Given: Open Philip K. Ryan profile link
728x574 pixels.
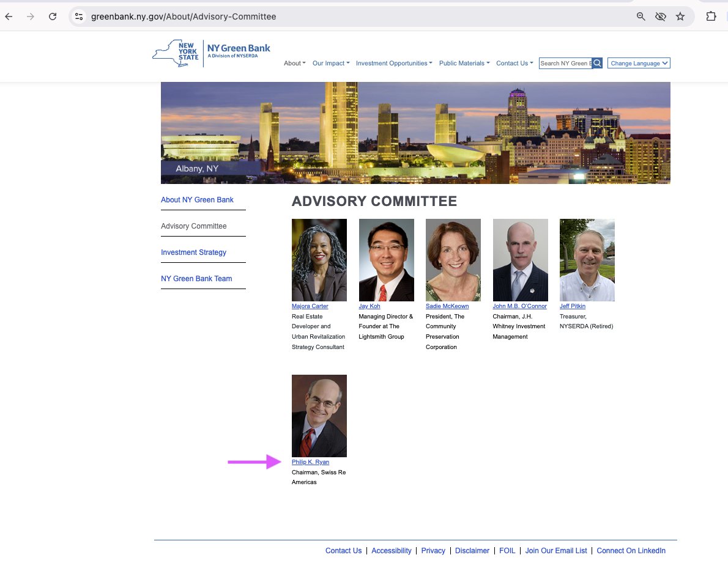Looking at the screenshot, I should 310,462.
